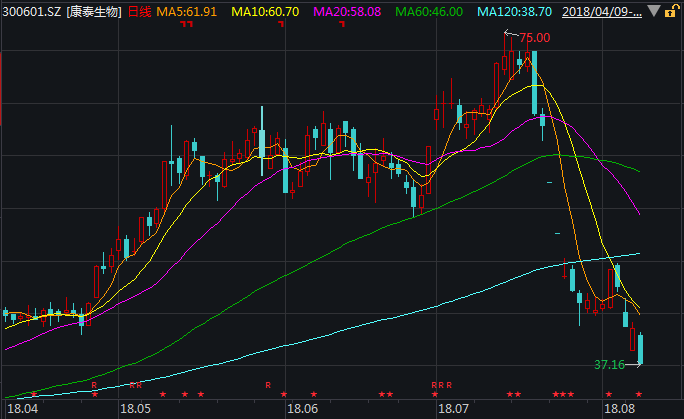Screen dimensions: 684x419
Task: Select the 18.05 date axis label
Action: click(135, 409)
